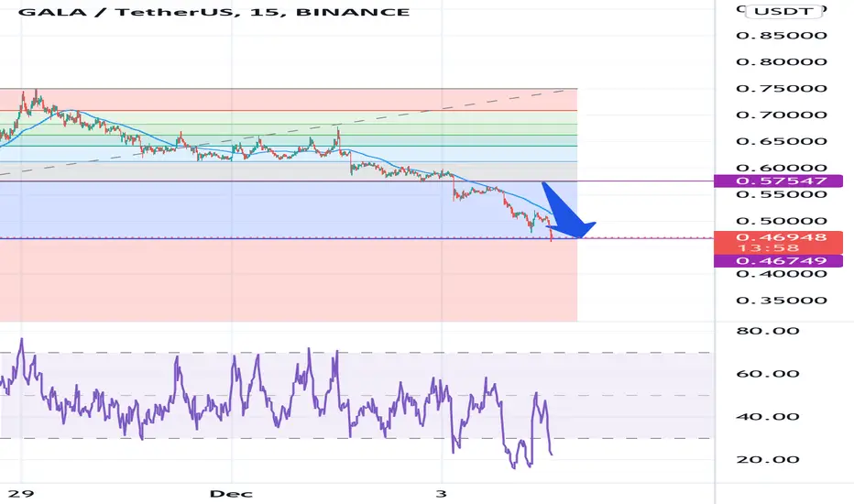Select the red 0.46948 current price label
Image resolution: width=854 pixels, height=504 pixels.
pyautogui.click(x=778, y=242)
